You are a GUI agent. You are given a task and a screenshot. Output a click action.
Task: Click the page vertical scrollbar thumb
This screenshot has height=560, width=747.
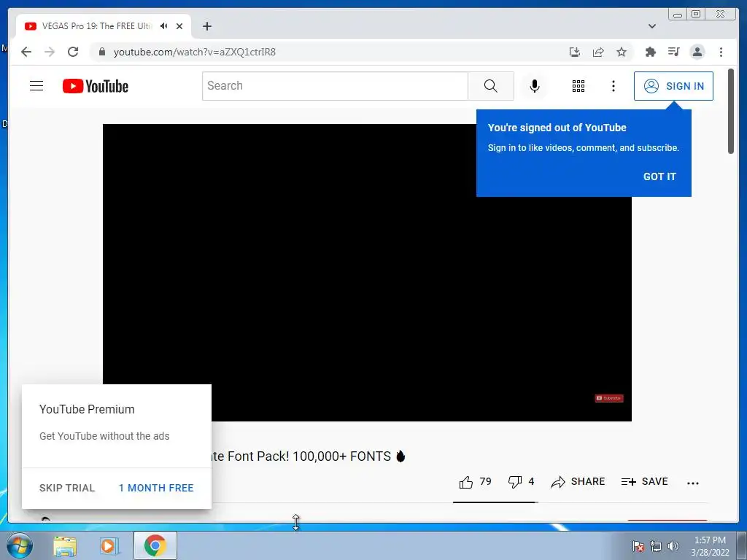(731, 112)
